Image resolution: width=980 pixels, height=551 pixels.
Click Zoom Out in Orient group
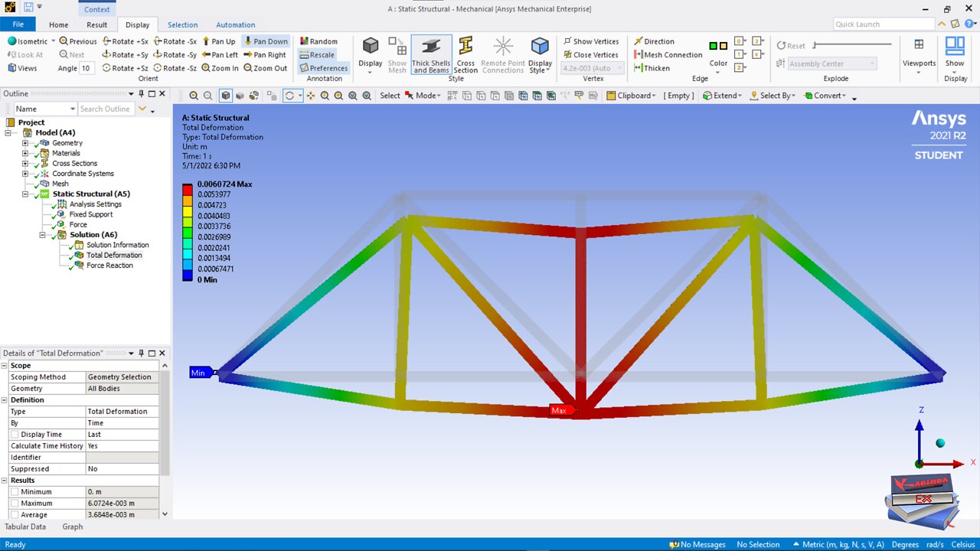264,68
